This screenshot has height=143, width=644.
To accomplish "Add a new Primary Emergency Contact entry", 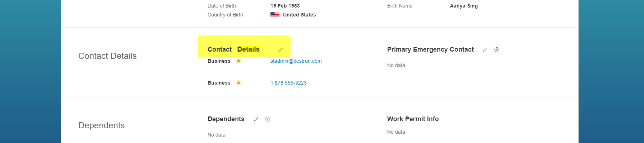I will point(497,50).
